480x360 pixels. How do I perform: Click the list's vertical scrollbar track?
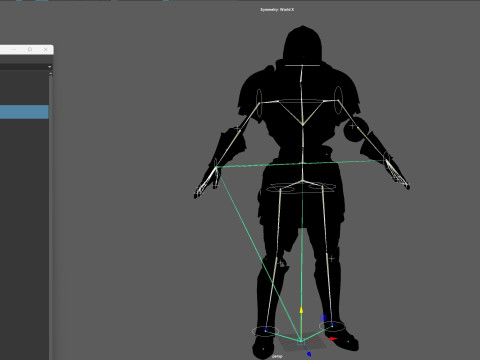[x=51, y=217]
